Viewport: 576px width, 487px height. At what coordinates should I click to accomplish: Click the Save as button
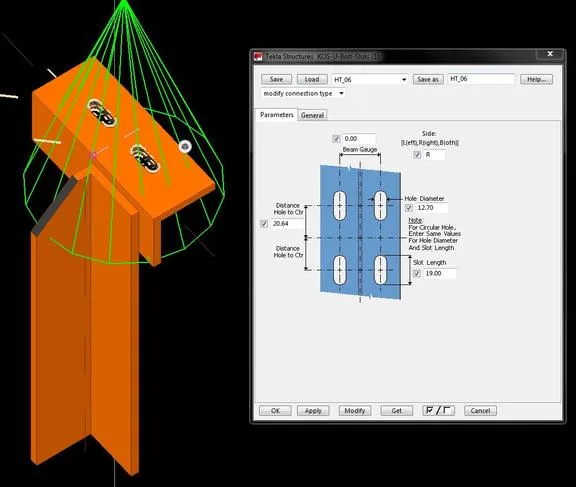pyautogui.click(x=428, y=79)
